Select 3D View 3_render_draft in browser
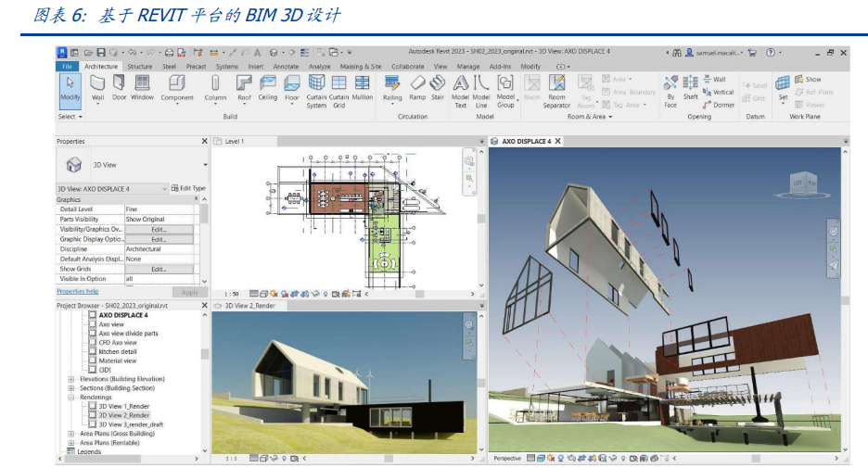Image resolution: width=868 pixels, height=468 pixels. tap(131, 424)
